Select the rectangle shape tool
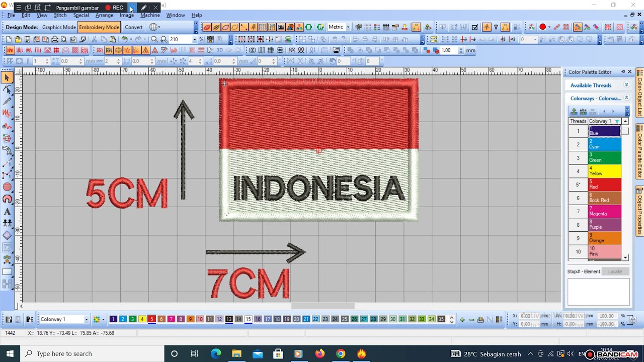 pyautogui.click(x=7, y=272)
